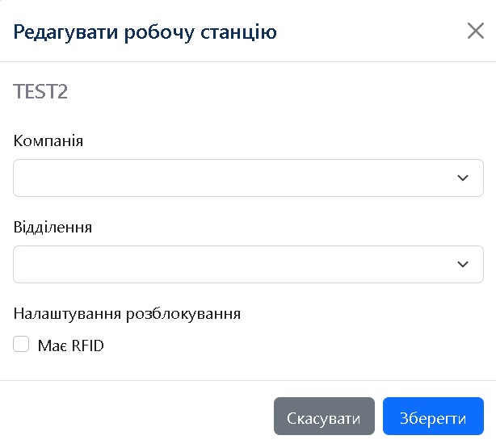Click blank space right of the Відділення label
The image size is (496, 448).
[x=283, y=227]
